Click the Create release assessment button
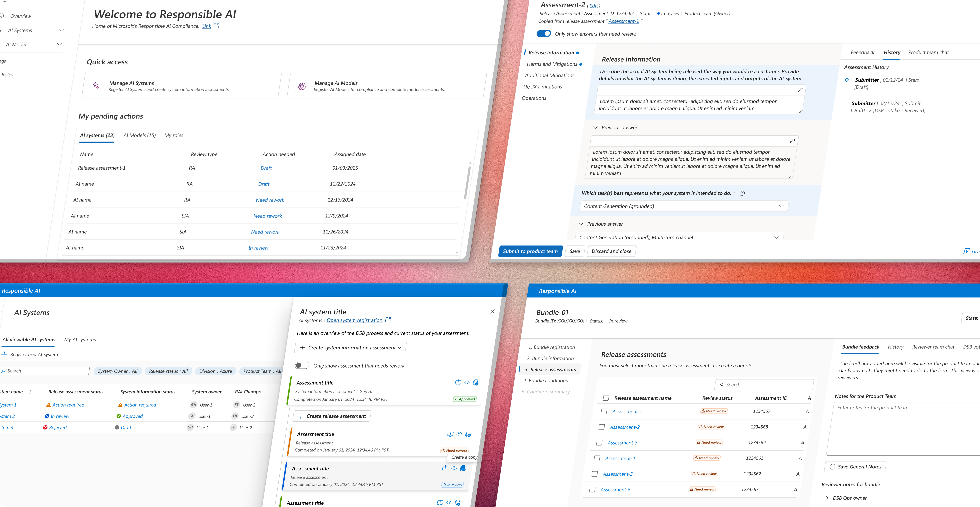The width and height of the screenshot is (980, 507). tap(332, 416)
